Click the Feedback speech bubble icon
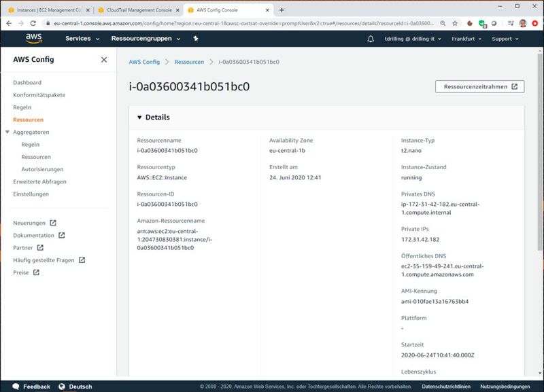The height and width of the screenshot is (392, 544). [16, 387]
